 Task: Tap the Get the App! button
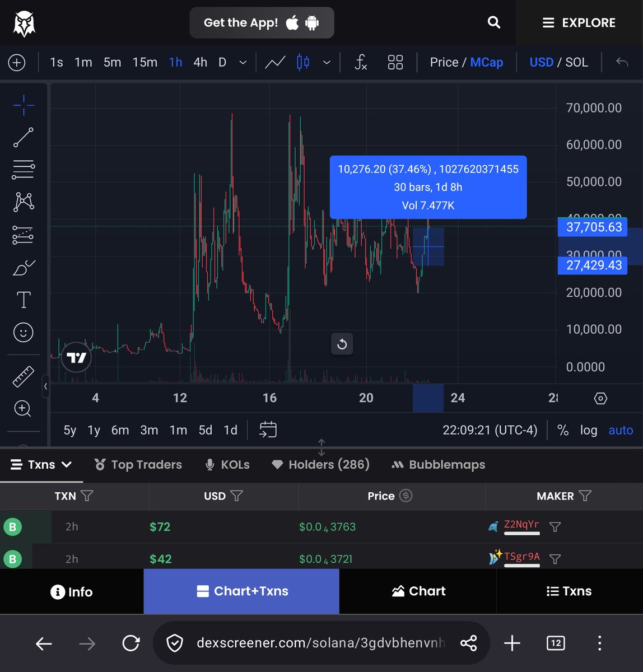click(x=262, y=23)
